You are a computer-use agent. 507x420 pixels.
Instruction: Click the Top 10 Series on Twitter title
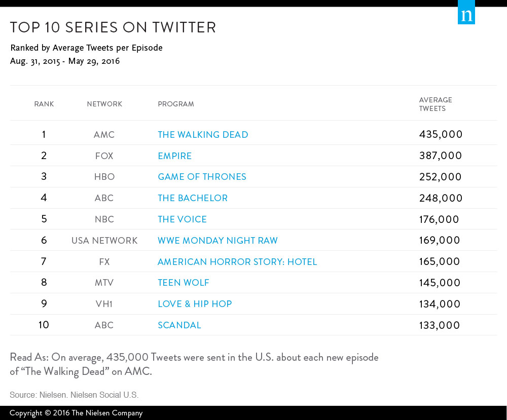pyautogui.click(x=113, y=27)
